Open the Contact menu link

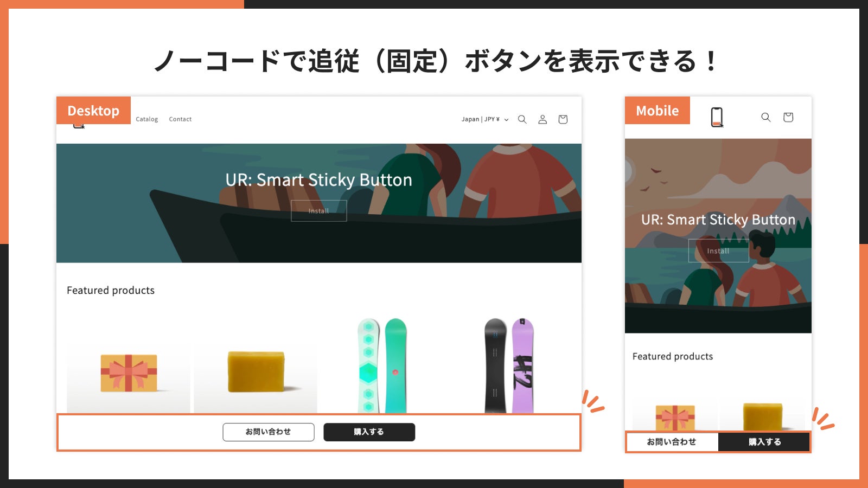coord(180,119)
